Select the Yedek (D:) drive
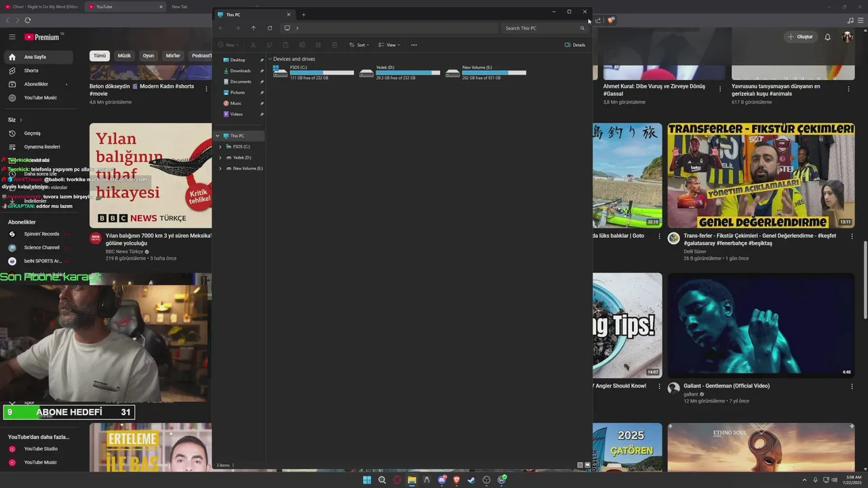Image resolution: width=868 pixels, height=488 pixels. pyautogui.click(x=399, y=73)
